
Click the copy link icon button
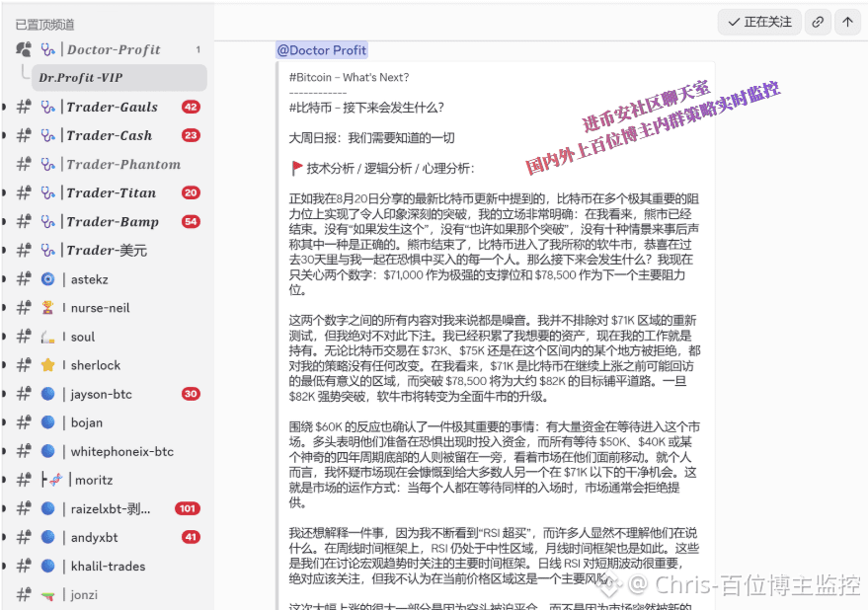(817, 22)
